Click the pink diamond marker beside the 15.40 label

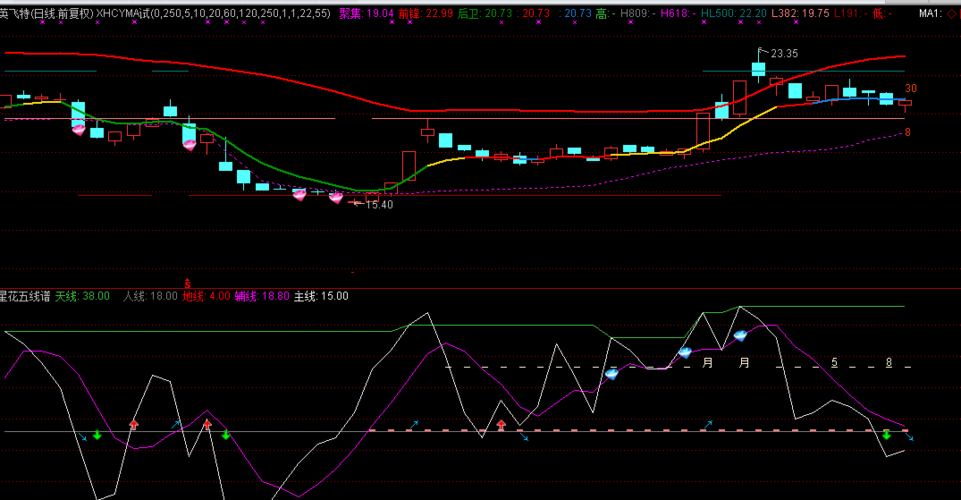coord(336,197)
